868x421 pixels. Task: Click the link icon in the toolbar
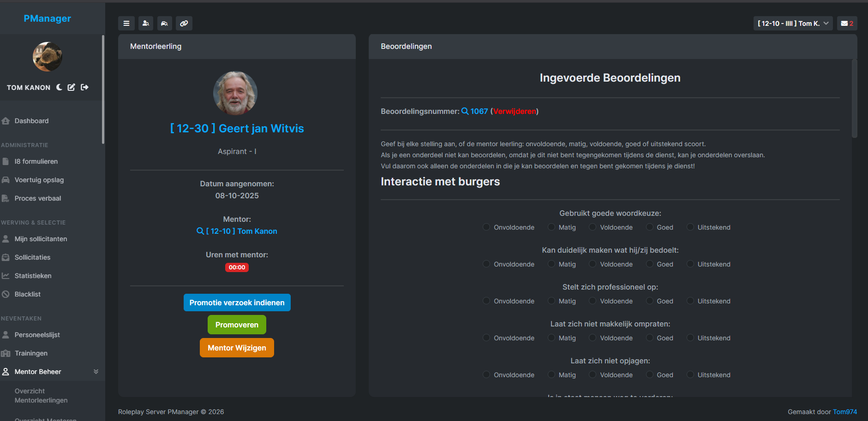184,23
